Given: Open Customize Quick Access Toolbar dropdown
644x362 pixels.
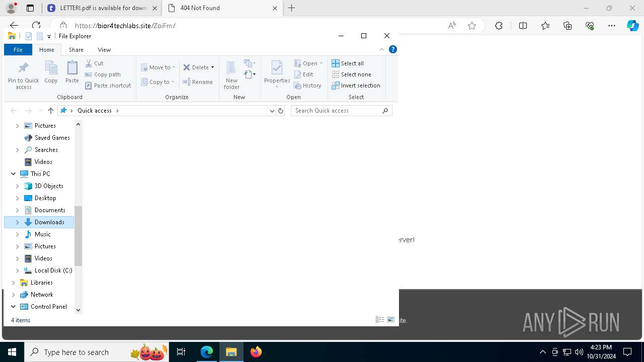Looking at the screenshot, I should tap(49, 36).
